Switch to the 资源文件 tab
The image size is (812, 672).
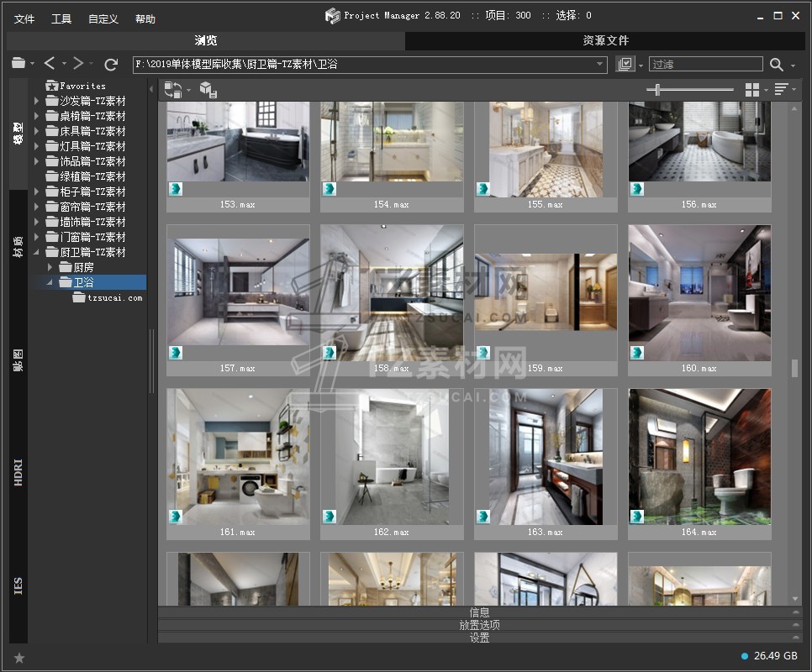tap(605, 40)
